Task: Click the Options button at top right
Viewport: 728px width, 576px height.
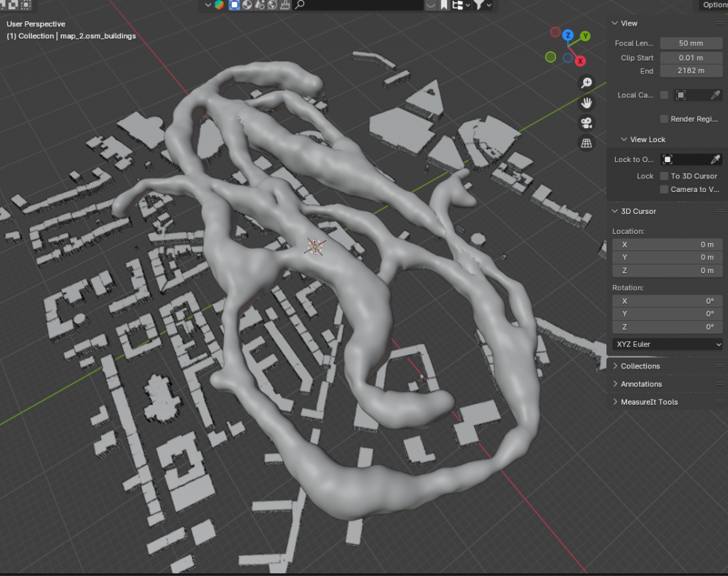Action: point(713,5)
